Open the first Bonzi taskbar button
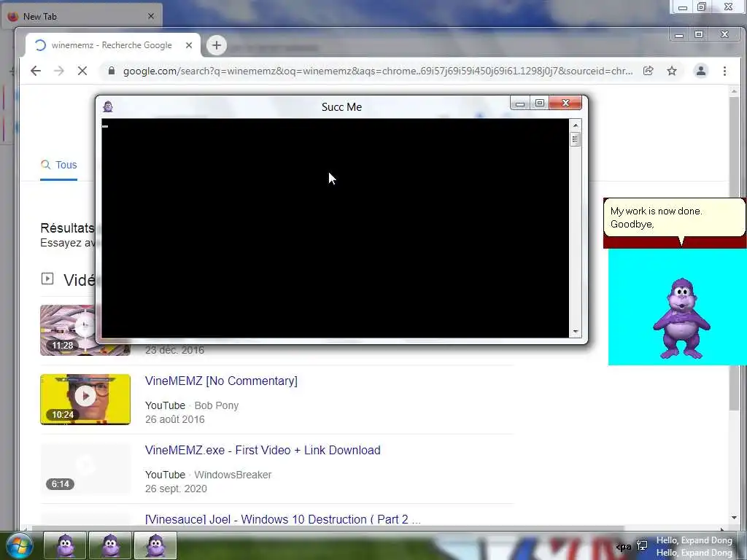747x560 pixels. 65,545
